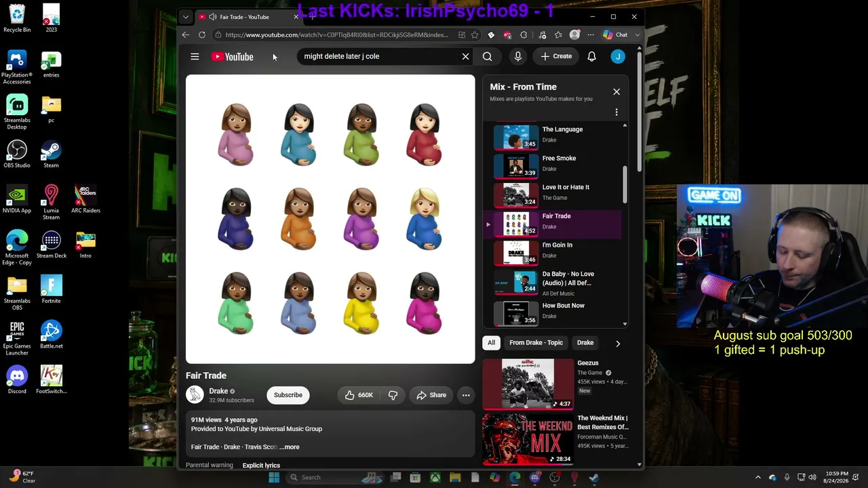Click the Explicit lyrics label
Viewport: 868px width, 488px height.
[261, 466]
